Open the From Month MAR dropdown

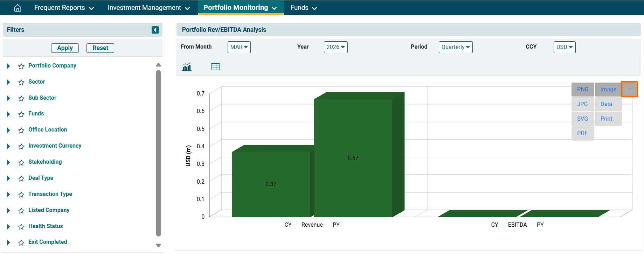[239, 47]
